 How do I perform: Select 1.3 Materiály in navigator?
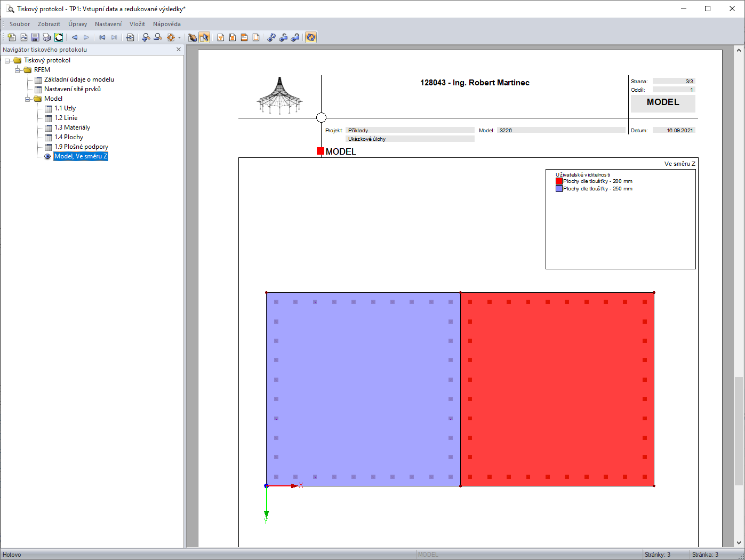click(x=72, y=127)
